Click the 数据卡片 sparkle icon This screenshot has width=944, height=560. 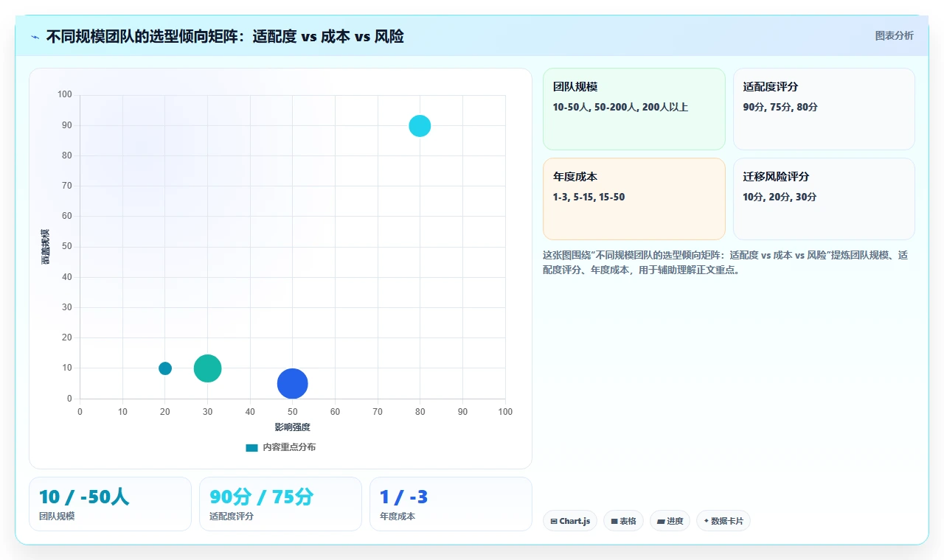coord(706,521)
